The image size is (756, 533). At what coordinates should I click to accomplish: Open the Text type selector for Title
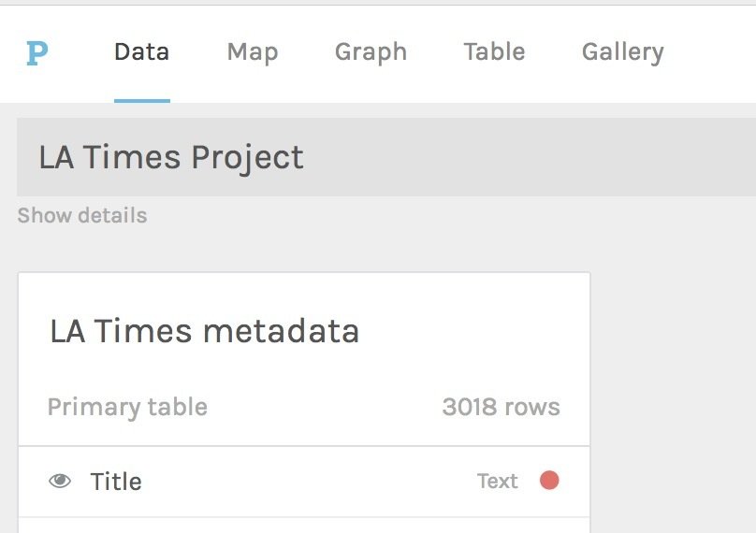pos(497,482)
